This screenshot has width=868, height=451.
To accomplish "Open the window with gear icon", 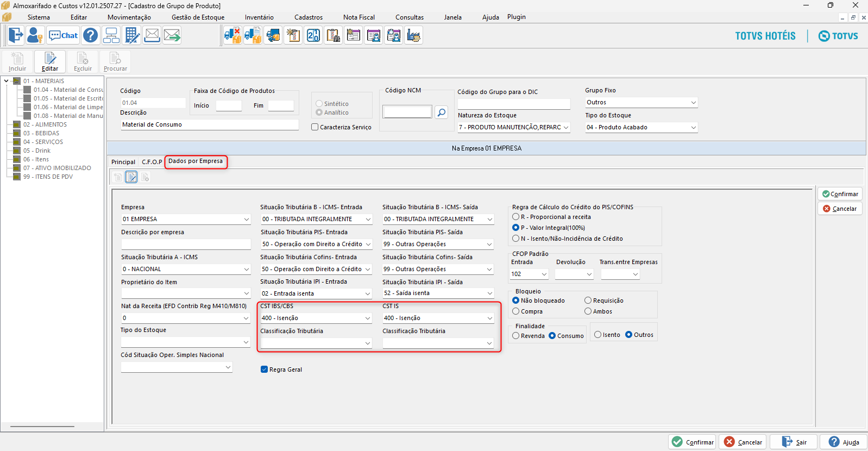I will (x=354, y=35).
